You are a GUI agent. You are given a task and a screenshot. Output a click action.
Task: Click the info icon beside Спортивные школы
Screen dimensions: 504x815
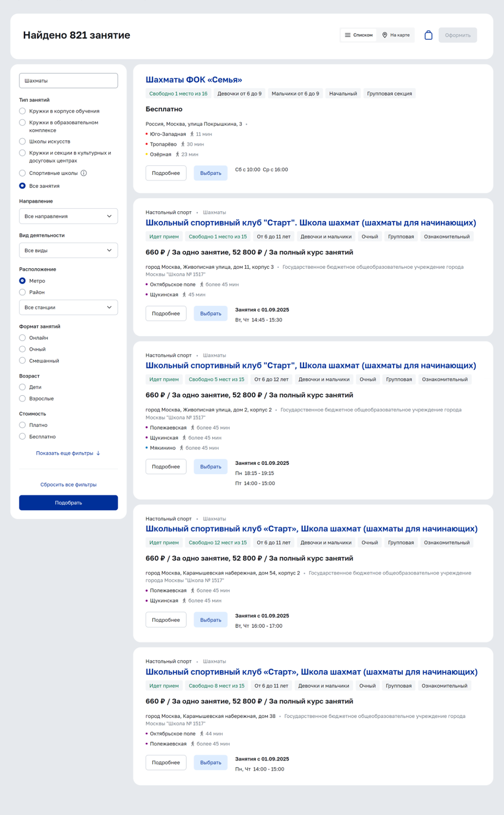click(84, 173)
